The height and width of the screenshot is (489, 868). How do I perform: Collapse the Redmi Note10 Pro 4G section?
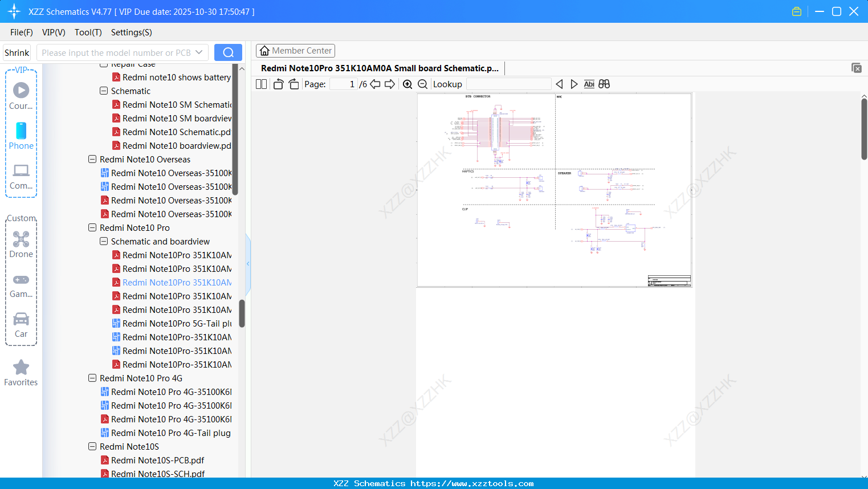tap(92, 378)
